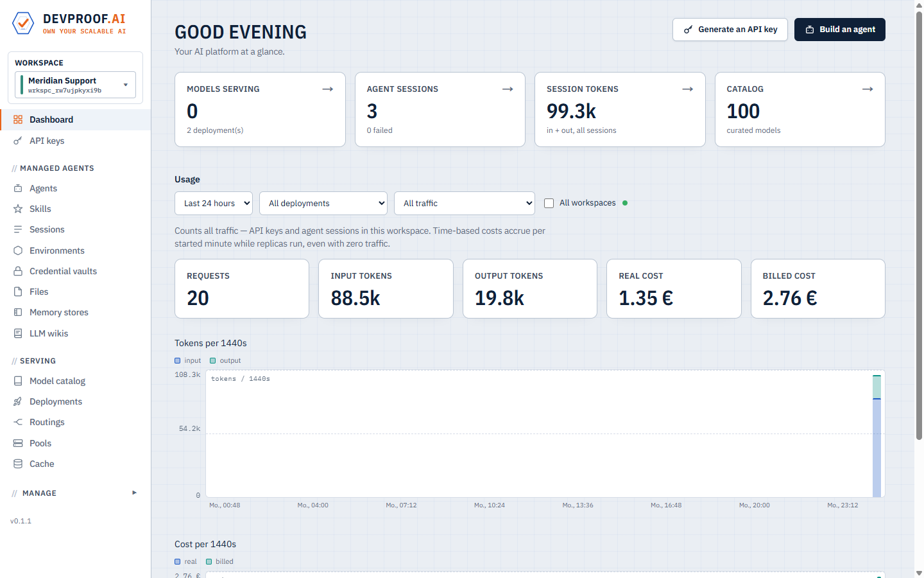Click the Credential vaults sidebar label
Image resolution: width=924 pixels, height=578 pixels.
click(x=63, y=271)
